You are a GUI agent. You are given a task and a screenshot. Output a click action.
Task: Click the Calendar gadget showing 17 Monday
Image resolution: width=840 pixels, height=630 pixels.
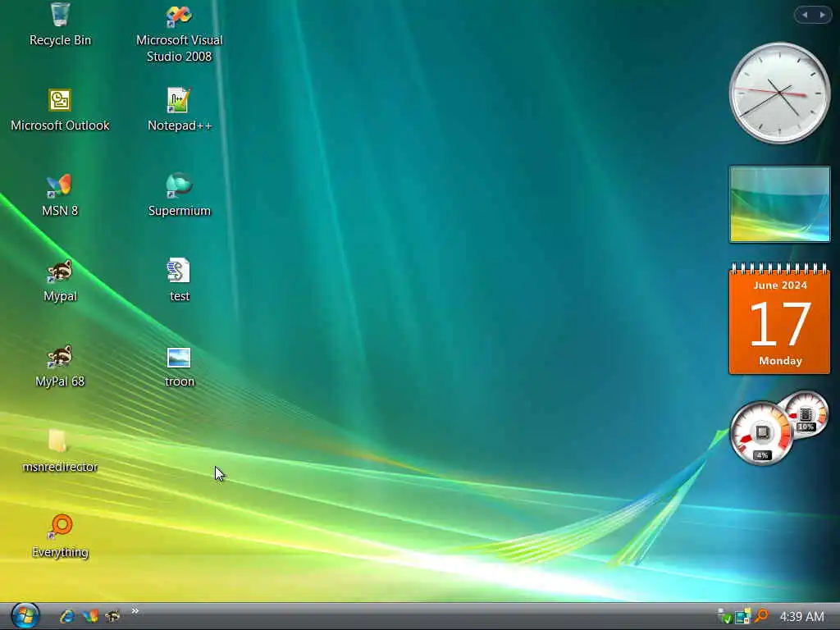[779, 318]
